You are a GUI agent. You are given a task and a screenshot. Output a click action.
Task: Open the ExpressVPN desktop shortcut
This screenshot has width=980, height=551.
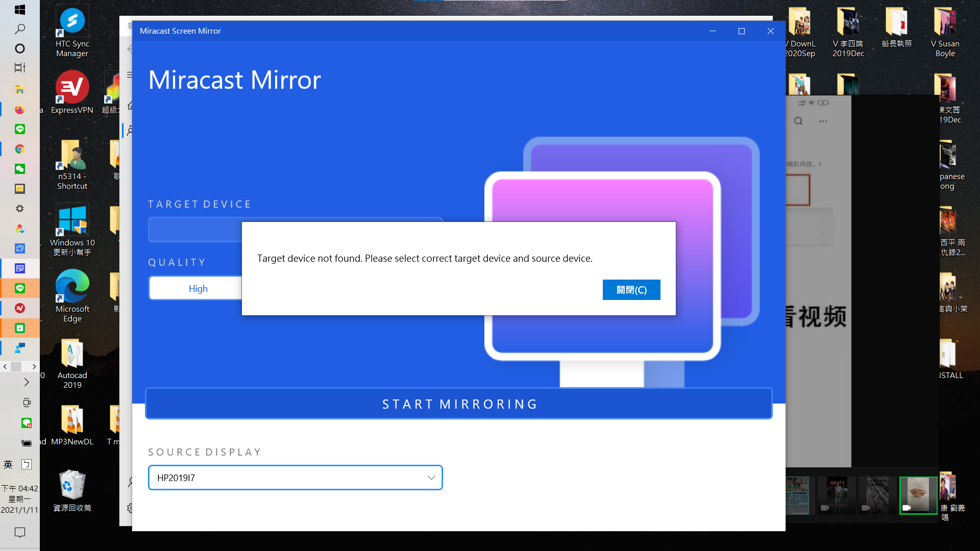(x=72, y=93)
